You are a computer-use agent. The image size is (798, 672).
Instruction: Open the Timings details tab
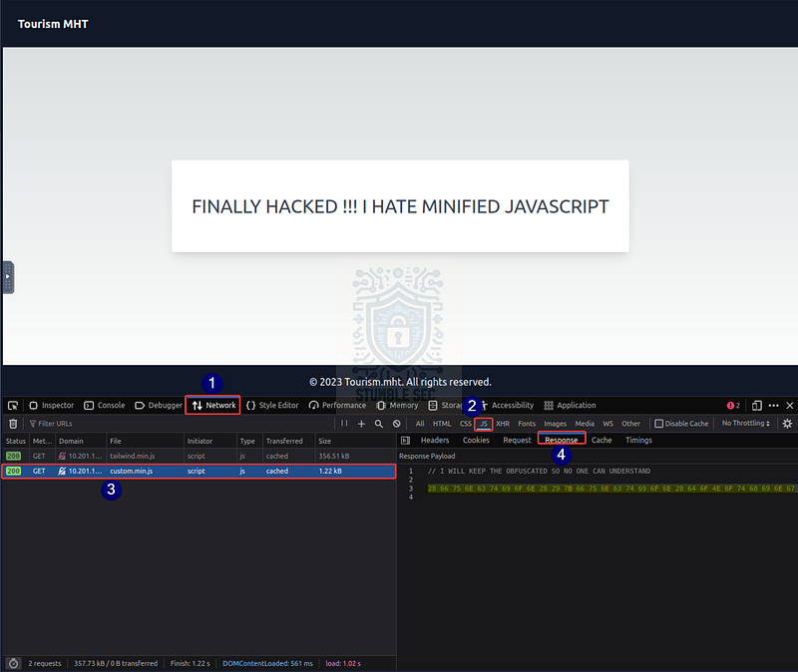click(638, 440)
